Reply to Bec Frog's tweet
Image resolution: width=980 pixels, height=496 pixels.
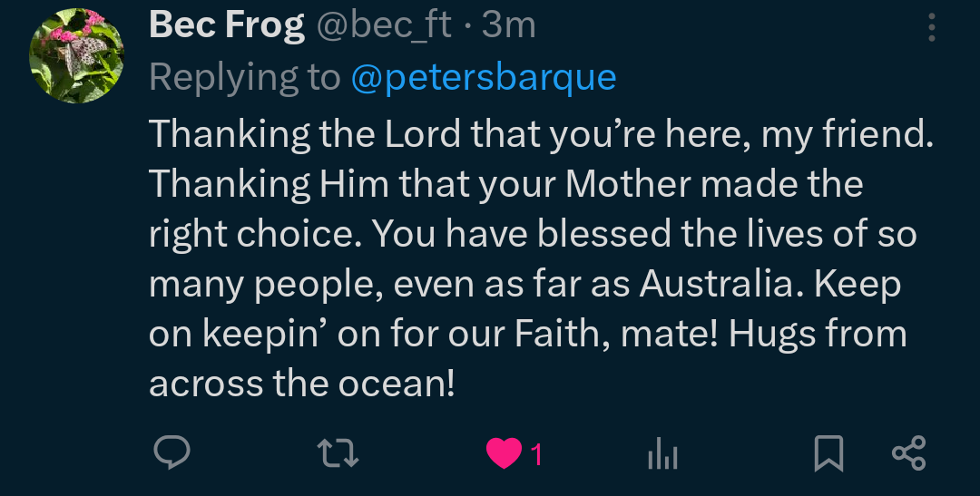point(171,452)
